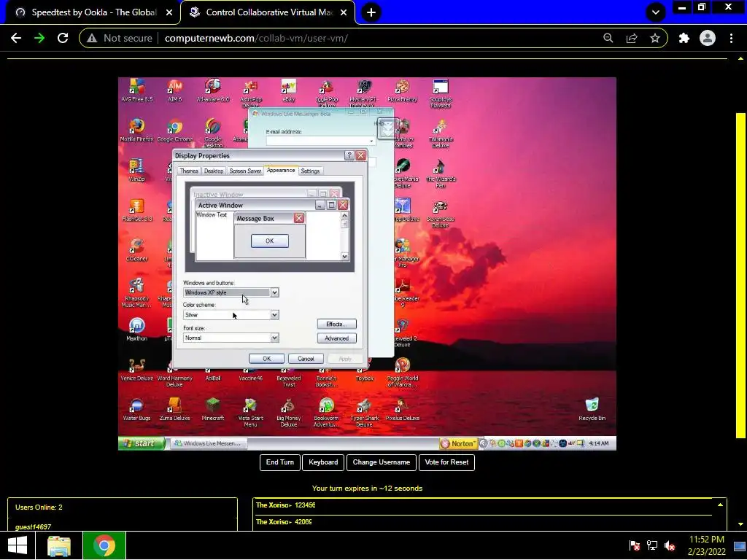Open File Explorer from host taskbar
This screenshot has width=747, height=560.
click(x=59, y=545)
